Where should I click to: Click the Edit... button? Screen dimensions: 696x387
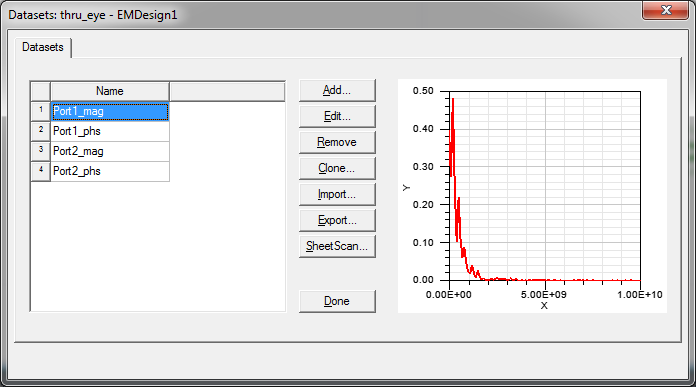click(x=337, y=116)
